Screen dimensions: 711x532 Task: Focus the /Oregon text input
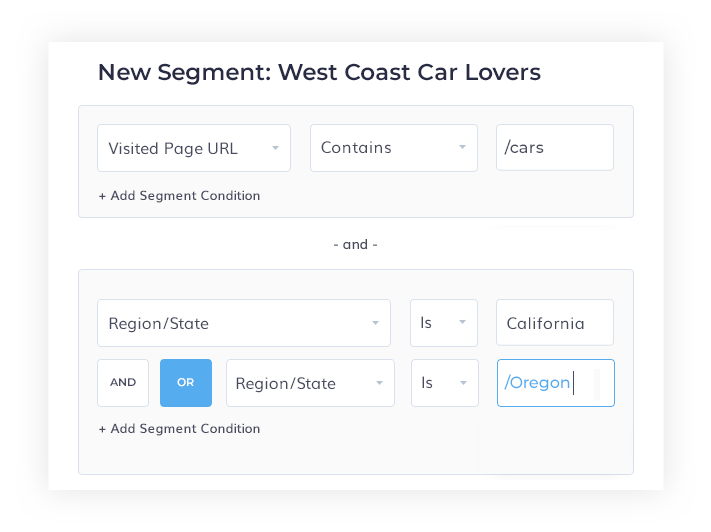click(554, 383)
